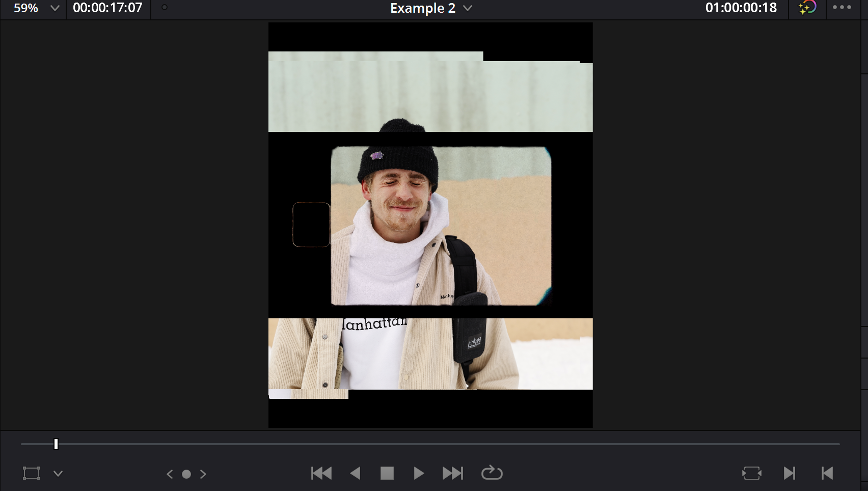
Task: Click the 01:00:00:18 playhead timecode
Action: pos(741,8)
